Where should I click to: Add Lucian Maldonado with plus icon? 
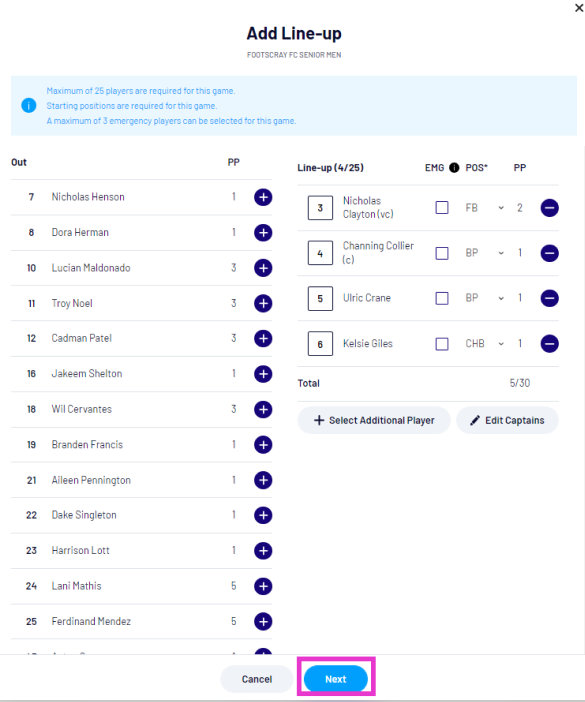pyautogui.click(x=263, y=268)
